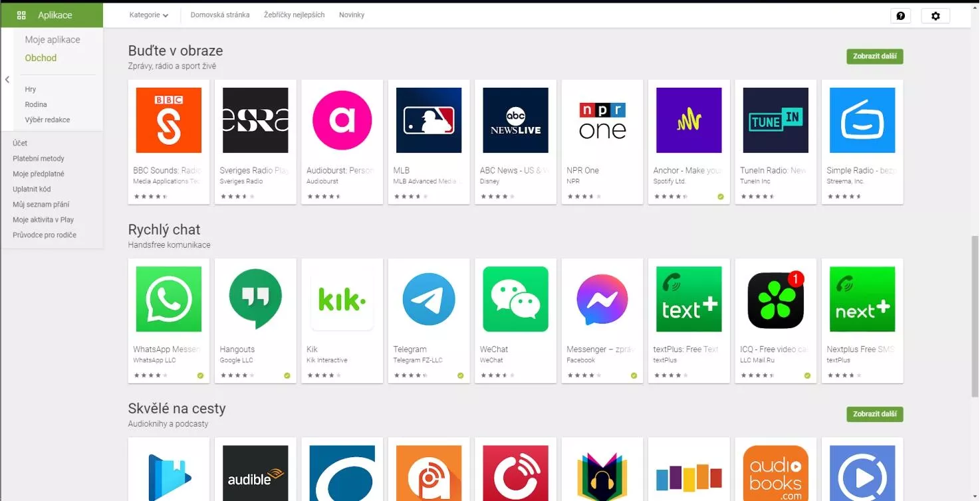Click the LLC Mail.Ru developer name
The height and width of the screenshot is (501, 980).
point(757,360)
